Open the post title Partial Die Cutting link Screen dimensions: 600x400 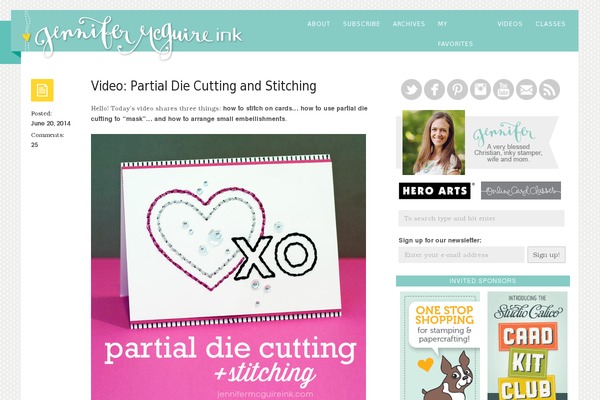pyautogui.click(x=204, y=86)
